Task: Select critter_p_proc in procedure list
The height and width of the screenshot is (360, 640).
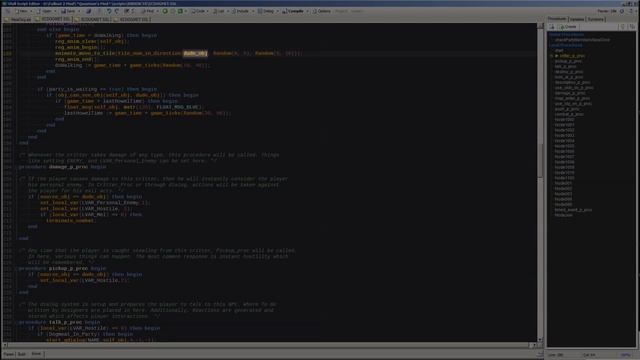Action: point(572,56)
